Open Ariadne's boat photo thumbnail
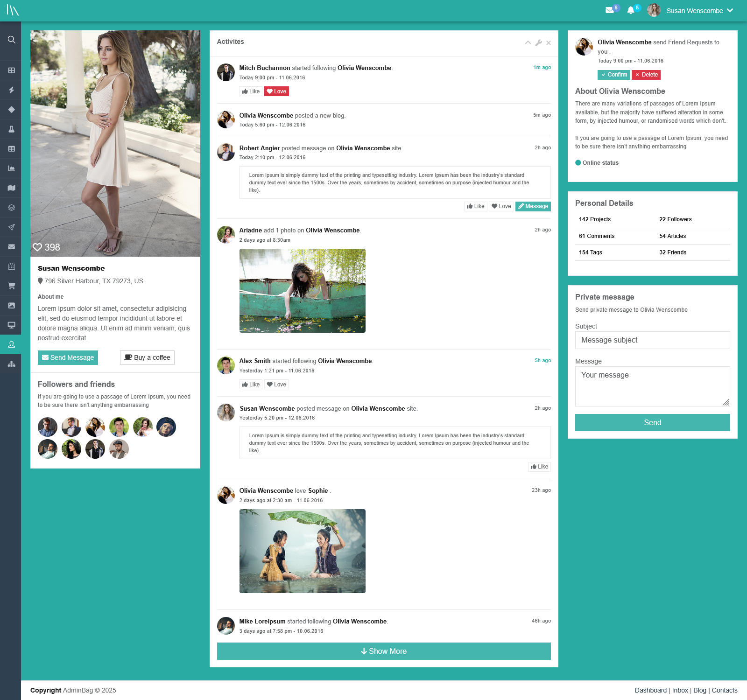The image size is (747, 700). [303, 291]
